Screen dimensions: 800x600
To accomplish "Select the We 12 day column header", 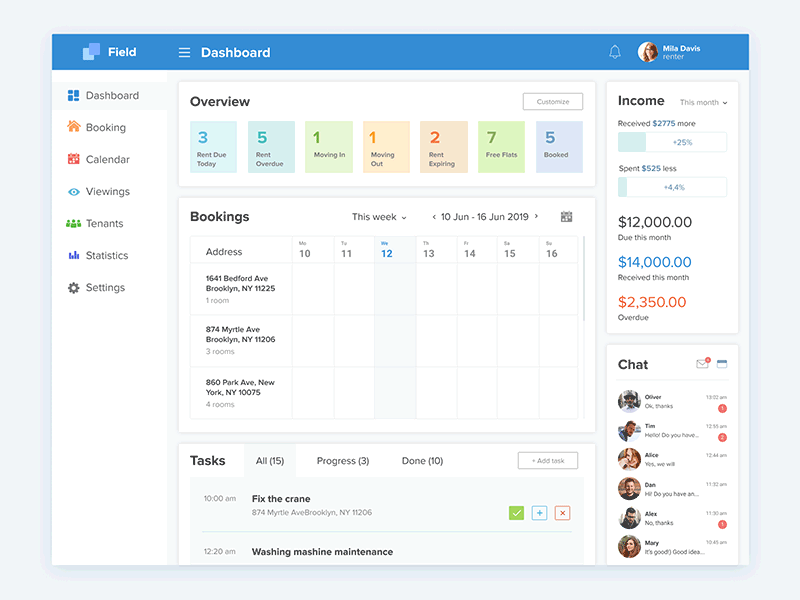I will (395, 249).
